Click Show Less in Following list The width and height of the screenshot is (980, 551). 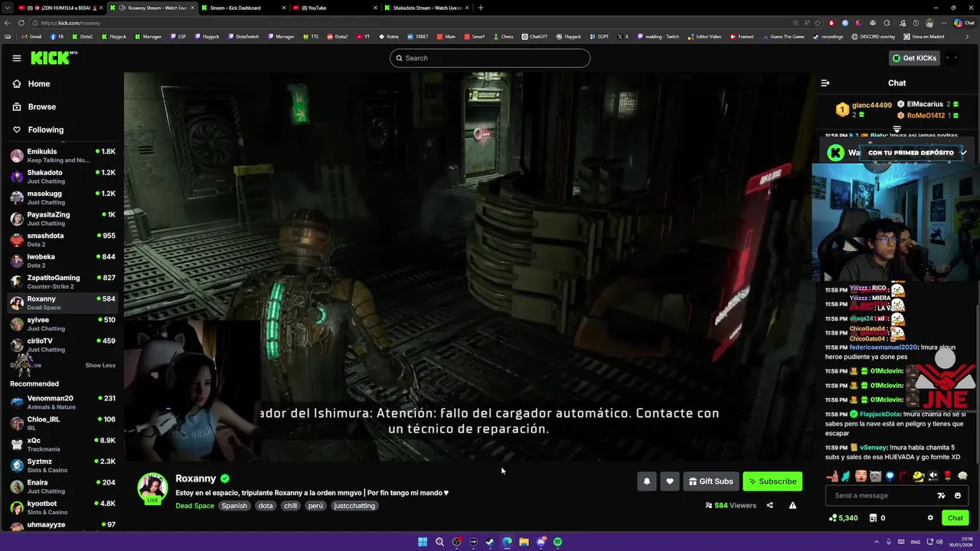pyautogui.click(x=100, y=365)
